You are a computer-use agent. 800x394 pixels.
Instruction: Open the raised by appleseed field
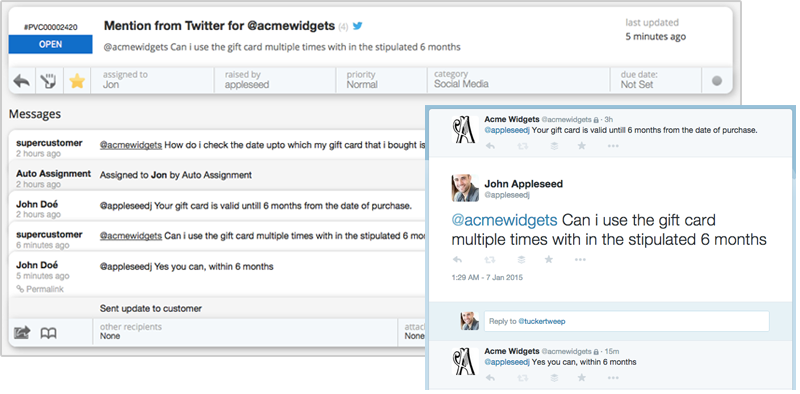point(275,80)
